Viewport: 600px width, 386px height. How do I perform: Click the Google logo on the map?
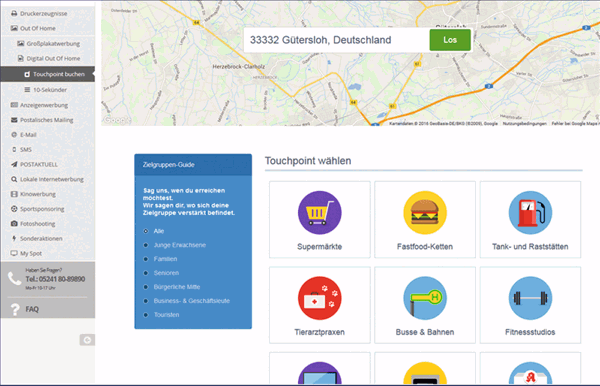[x=116, y=120]
